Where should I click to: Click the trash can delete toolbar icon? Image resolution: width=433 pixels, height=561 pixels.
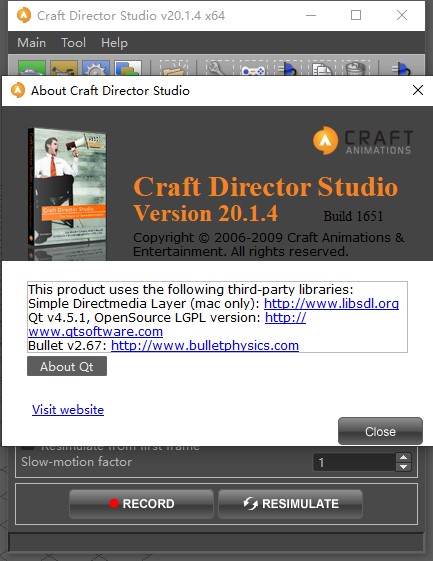tap(356, 68)
